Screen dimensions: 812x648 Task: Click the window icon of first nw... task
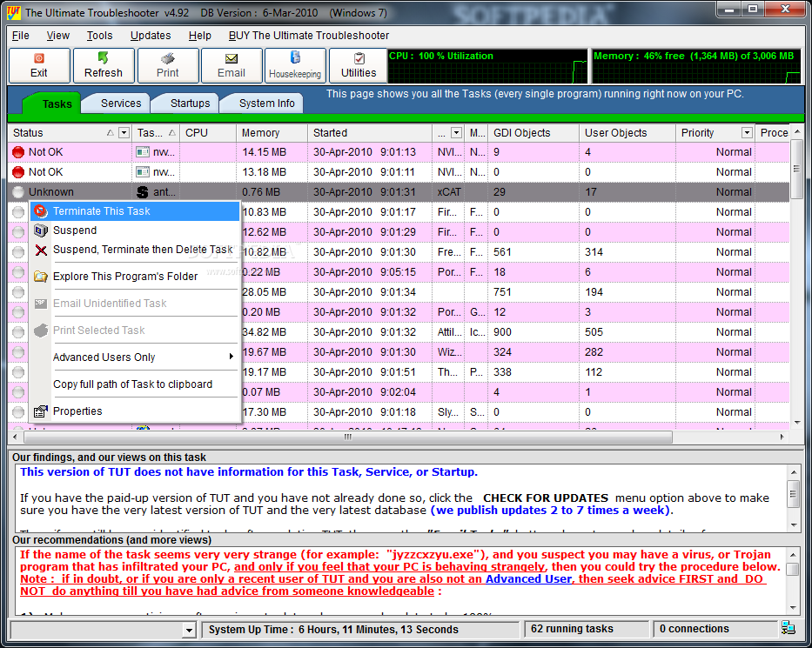point(143,152)
